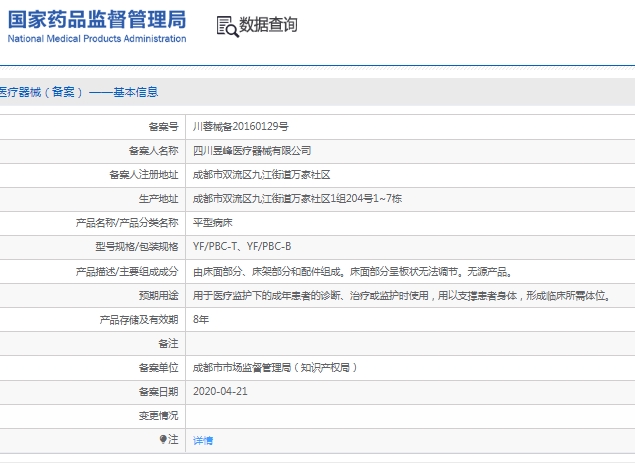The image size is (635, 475).
Task: Select filing date 2020-04-21
Action: point(220,392)
